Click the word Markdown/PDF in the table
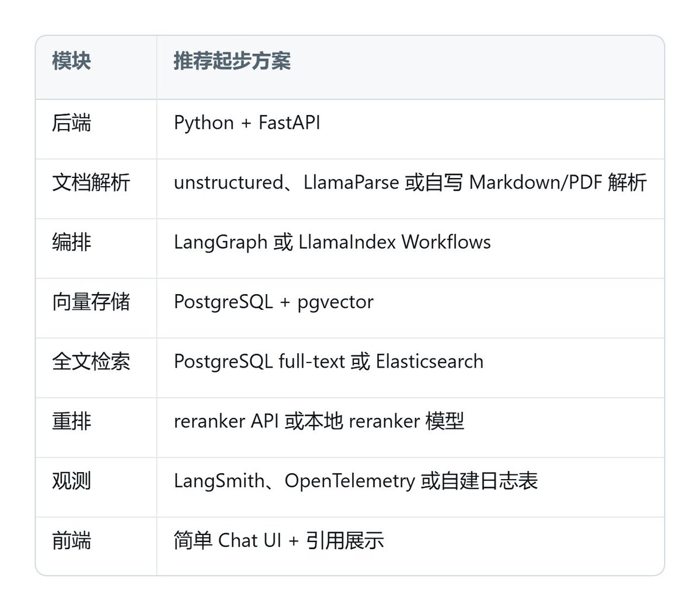Image resolution: width=700 pixels, height=611 pixels. coord(536,183)
